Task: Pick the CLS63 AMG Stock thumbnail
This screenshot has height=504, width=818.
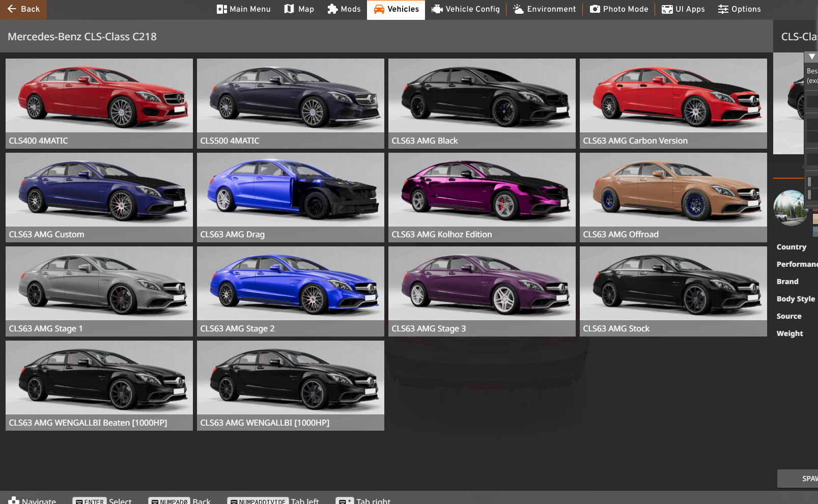Action: click(673, 291)
